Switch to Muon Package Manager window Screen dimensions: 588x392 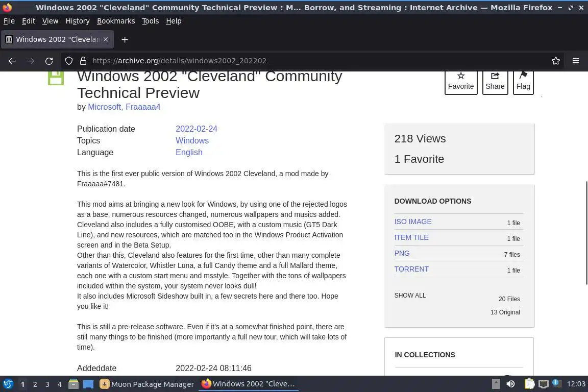click(147, 384)
